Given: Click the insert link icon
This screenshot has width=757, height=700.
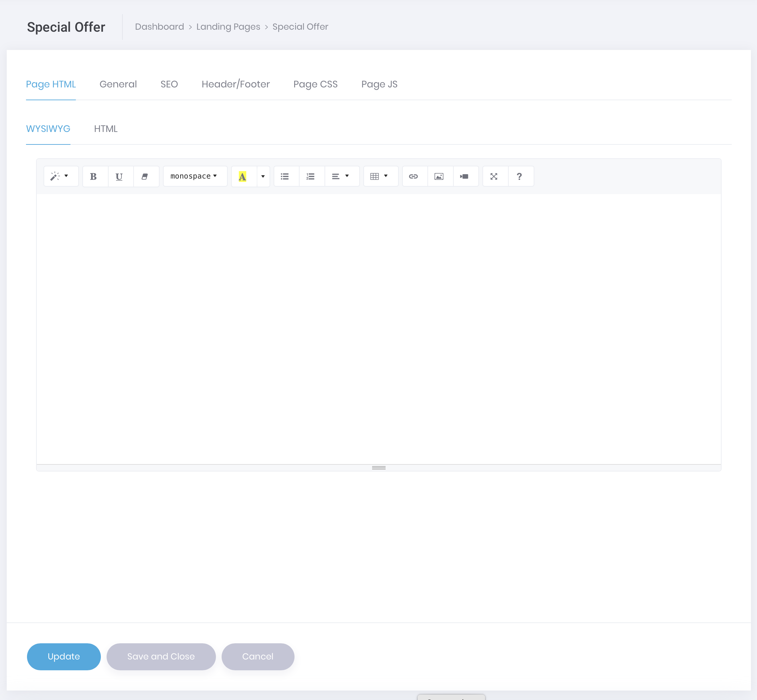Looking at the screenshot, I should click(x=415, y=176).
